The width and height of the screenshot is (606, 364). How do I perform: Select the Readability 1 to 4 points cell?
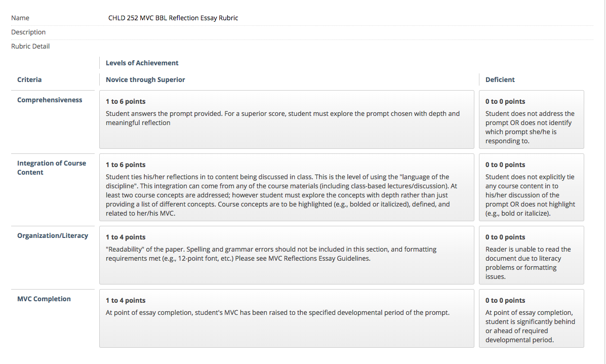pyautogui.click(x=287, y=255)
